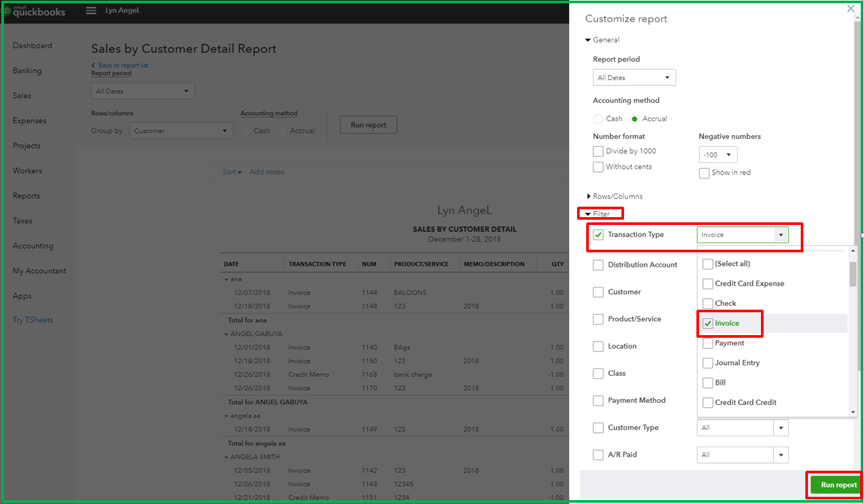
Task: Click the Try TSheets sidebar link
Action: (x=33, y=320)
